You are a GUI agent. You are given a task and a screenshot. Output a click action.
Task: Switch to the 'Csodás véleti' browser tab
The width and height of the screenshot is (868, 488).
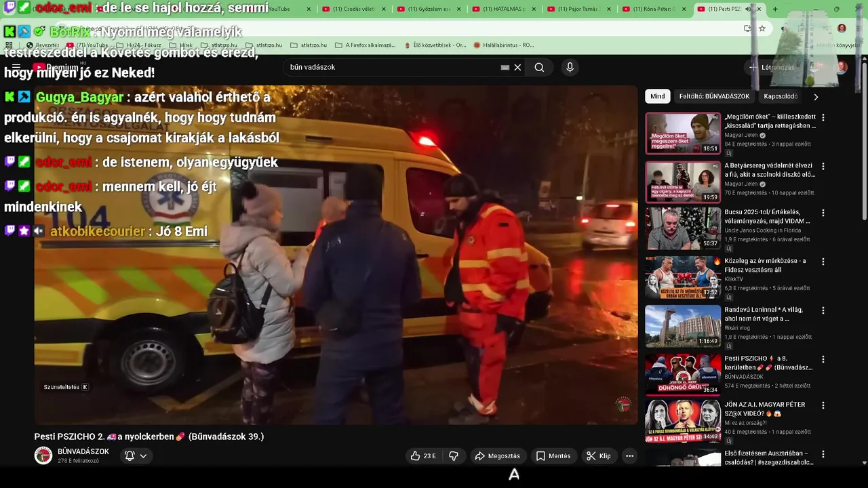point(353,9)
